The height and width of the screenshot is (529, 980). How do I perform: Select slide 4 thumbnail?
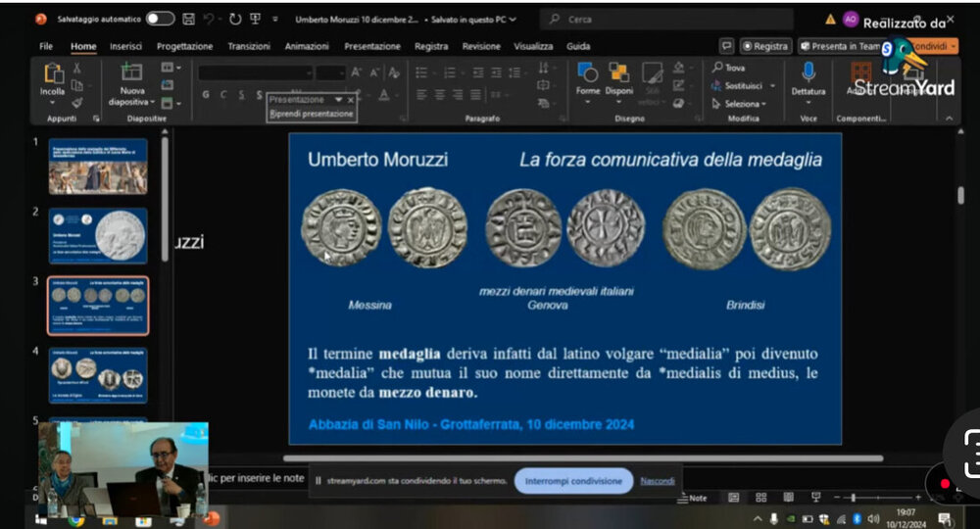click(x=98, y=374)
